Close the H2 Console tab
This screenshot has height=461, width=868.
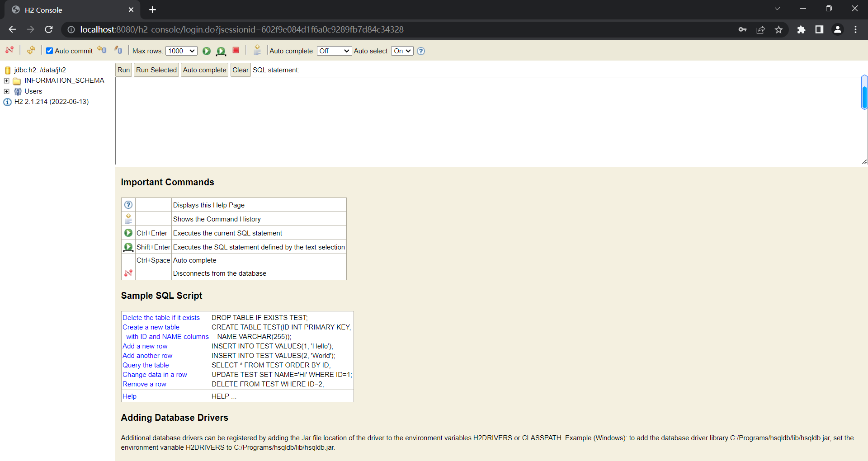pyautogui.click(x=131, y=9)
